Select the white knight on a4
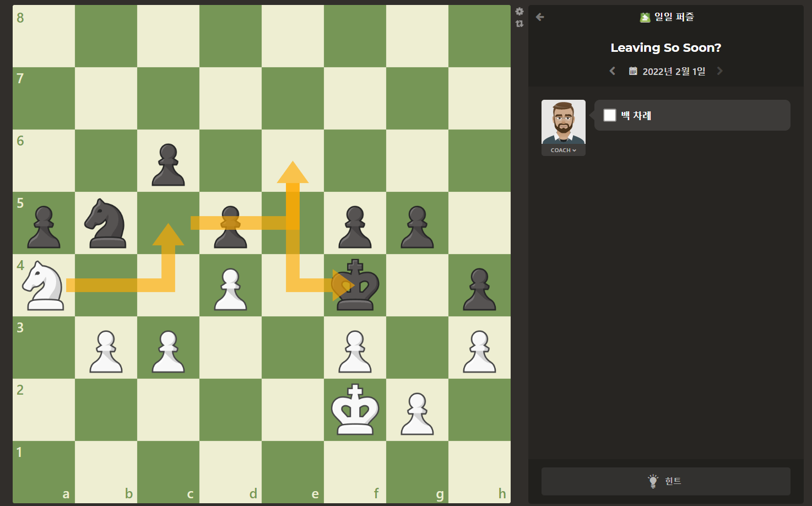Viewport: 812px width, 506px height. coord(44,286)
